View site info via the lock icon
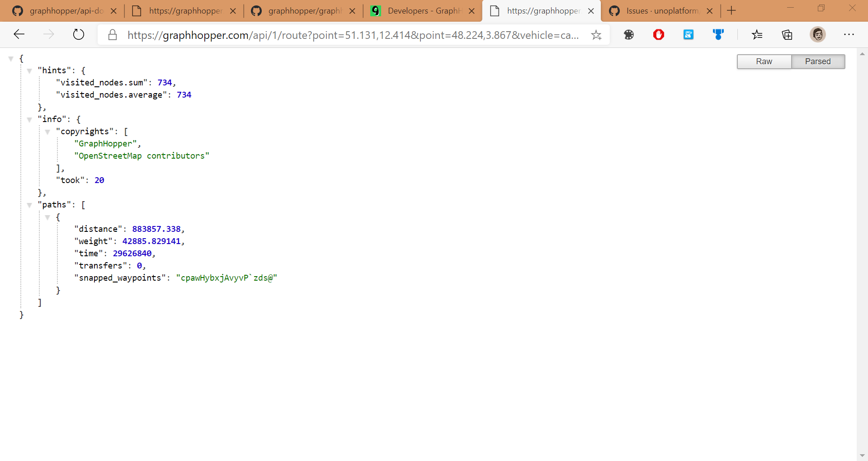868x461 pixels. 113,35
